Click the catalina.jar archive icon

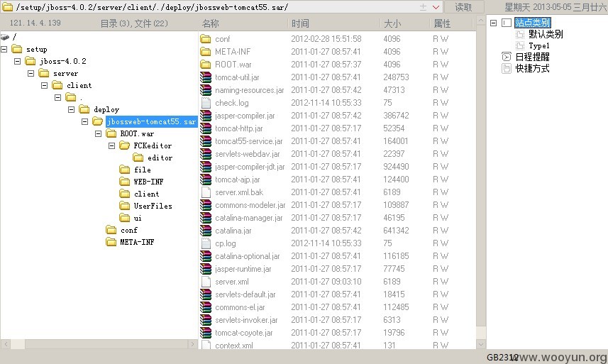click(206, 231)
